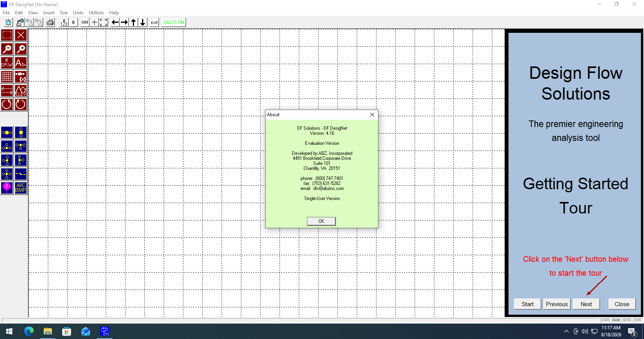Select the Abc text tool
This screenshot has height=339, width=644.
(21, 63)
